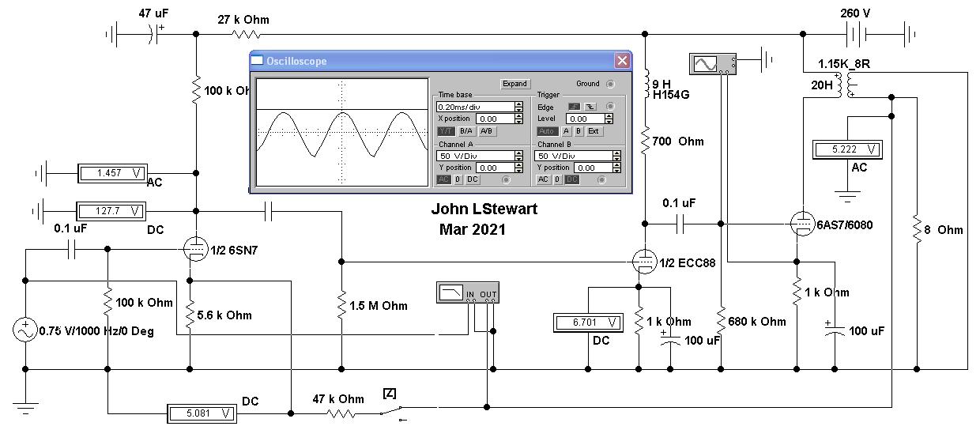Select the 6AS7/6080 tube symbol
This screenshot has width=980, height=430.
tap(802, 224)
